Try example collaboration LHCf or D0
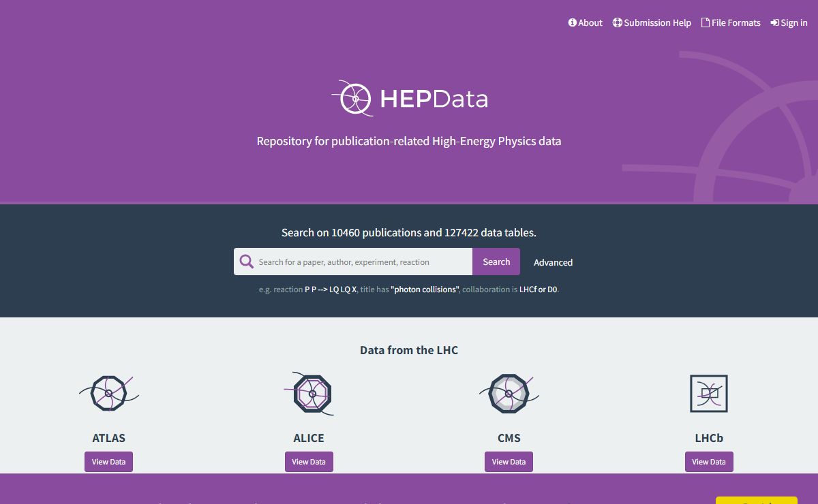Screen dimensions: 818x504 pyautogui.click(x=539, y=289)
